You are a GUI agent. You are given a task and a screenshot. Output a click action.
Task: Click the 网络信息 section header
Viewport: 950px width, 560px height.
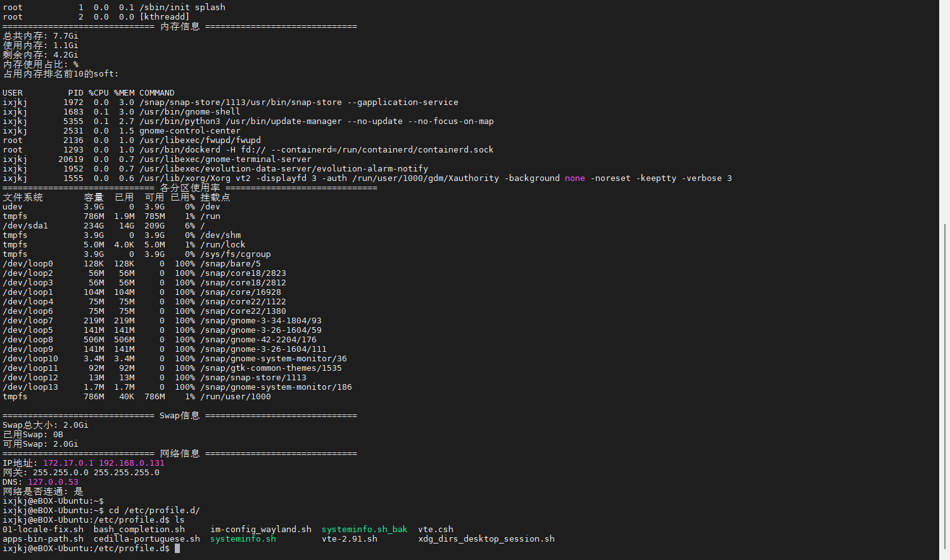click(179, 454)
